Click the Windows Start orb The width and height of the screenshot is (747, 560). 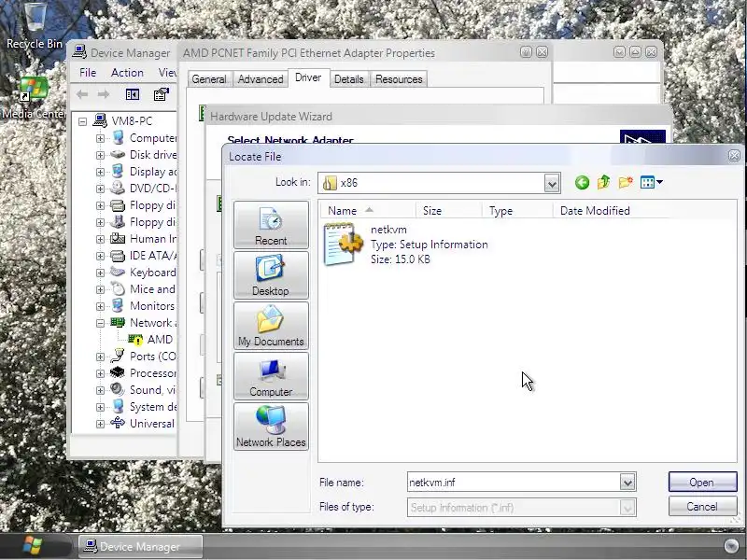[x=33, y=546]
